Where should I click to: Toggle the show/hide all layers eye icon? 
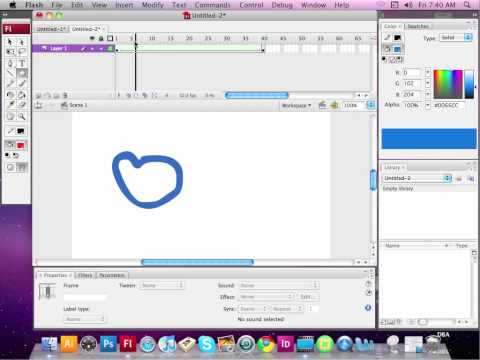(x=92, y=38)
